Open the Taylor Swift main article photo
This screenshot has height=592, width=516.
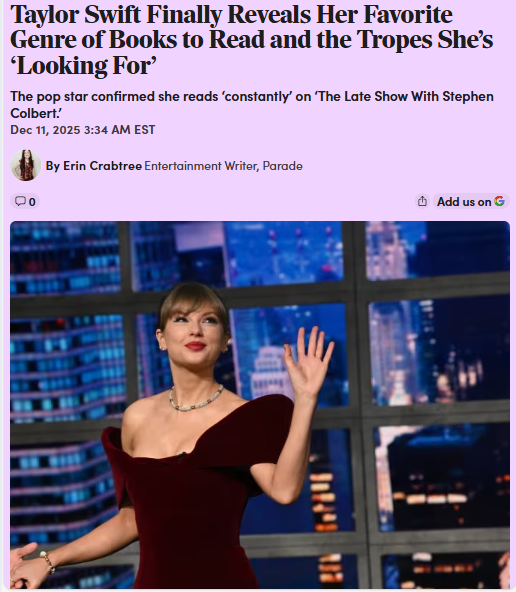(260, 405)
